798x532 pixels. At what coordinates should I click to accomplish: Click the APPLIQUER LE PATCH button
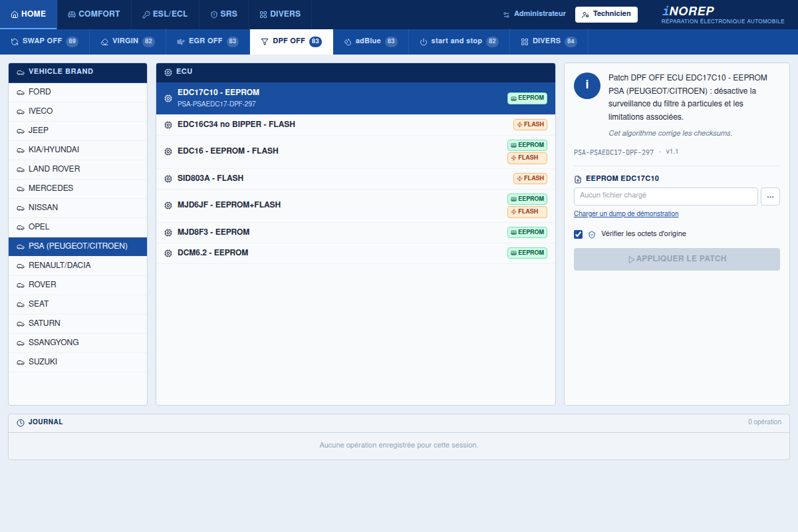click(x=677, y=259)
